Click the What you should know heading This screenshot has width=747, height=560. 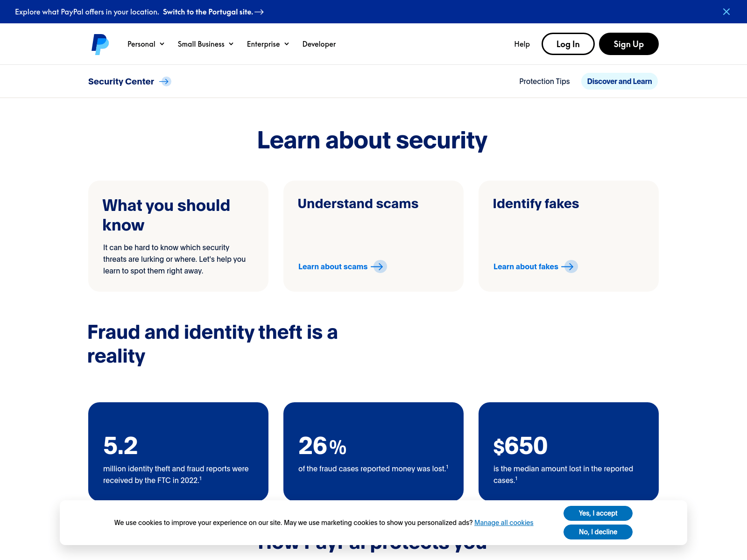pos(166,215)
